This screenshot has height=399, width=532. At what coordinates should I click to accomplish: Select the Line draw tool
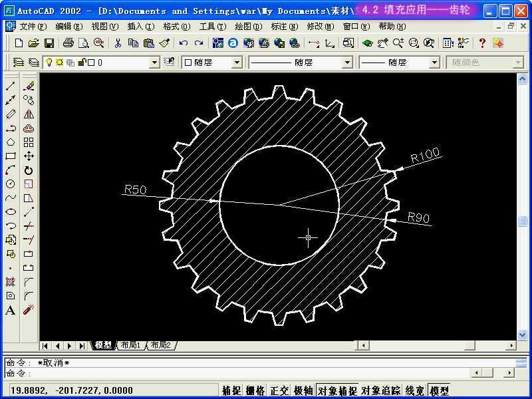[11, 86]
